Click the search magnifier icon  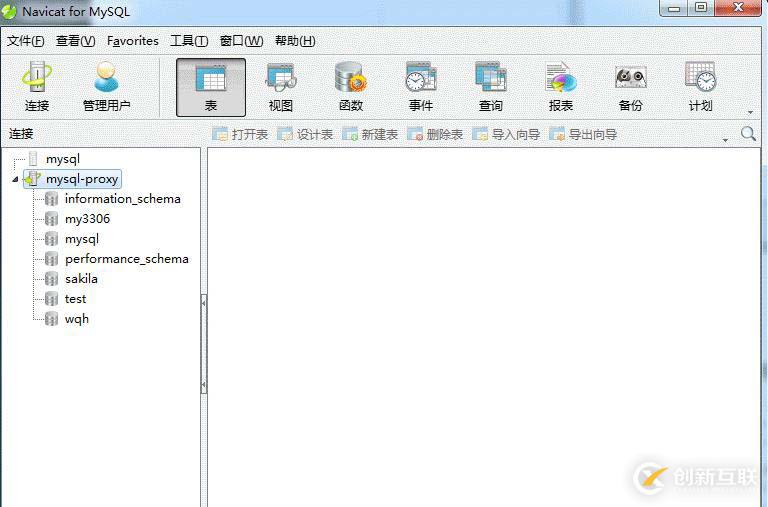point(748,133)
